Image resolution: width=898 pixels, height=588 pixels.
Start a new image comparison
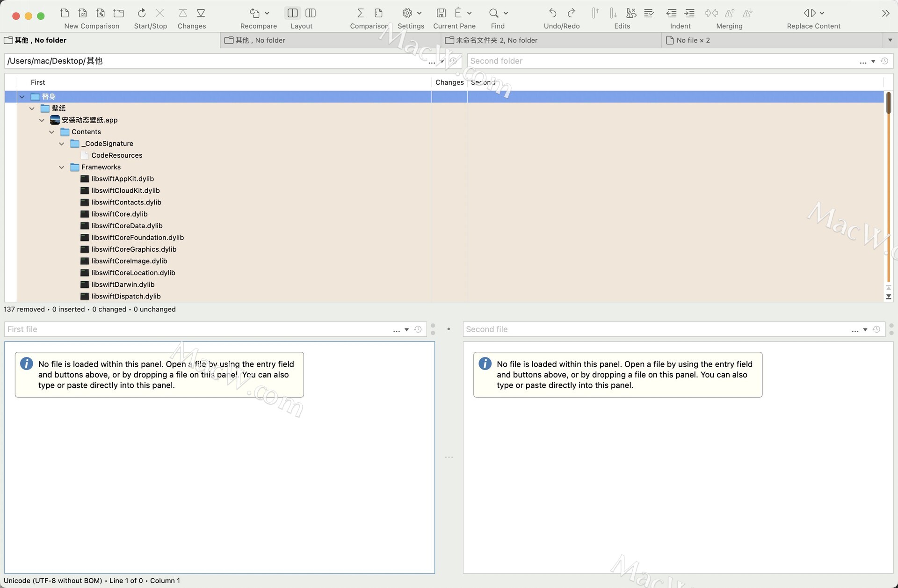point(101,13)
